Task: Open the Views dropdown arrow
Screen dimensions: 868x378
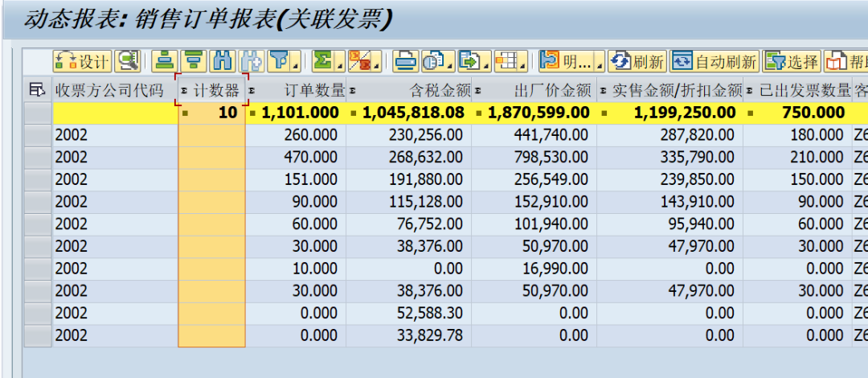Action: pos(451,67)
